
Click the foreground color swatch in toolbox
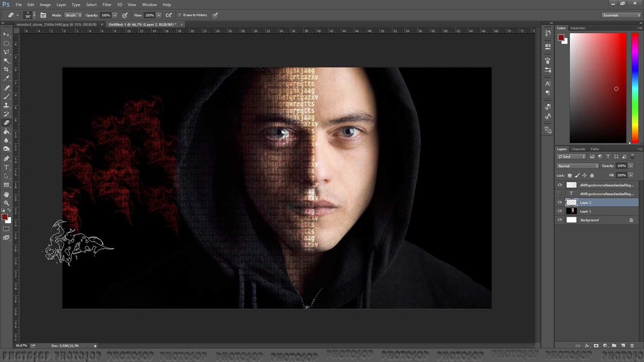coord(5,217)
